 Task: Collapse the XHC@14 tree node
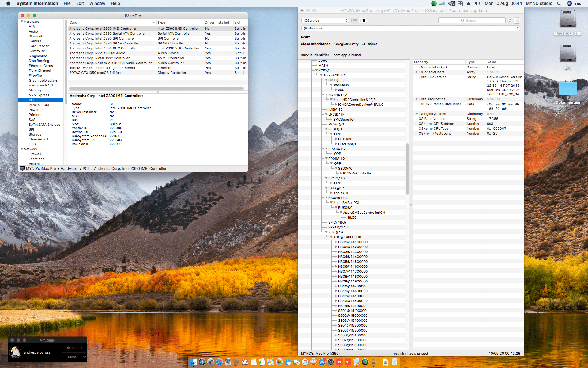point(326,232)
